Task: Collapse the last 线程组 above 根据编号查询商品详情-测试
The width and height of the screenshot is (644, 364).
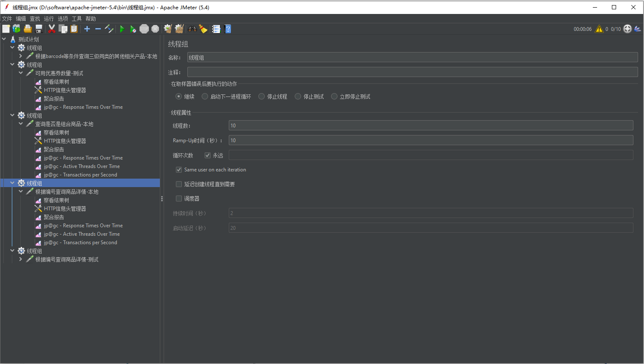Action: pos(12,251)
